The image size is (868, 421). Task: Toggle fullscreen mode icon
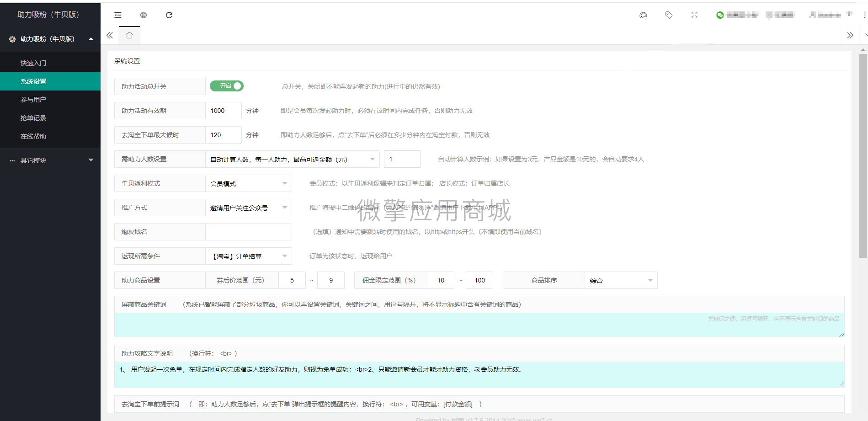tap(694, 15)
